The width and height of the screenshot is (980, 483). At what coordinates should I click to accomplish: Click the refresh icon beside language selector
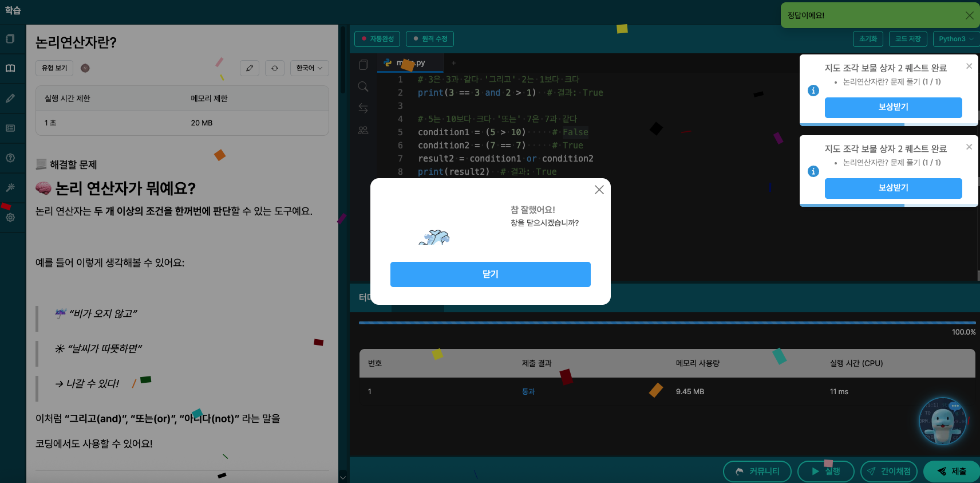pyautogui.click(x=275, y=68)
